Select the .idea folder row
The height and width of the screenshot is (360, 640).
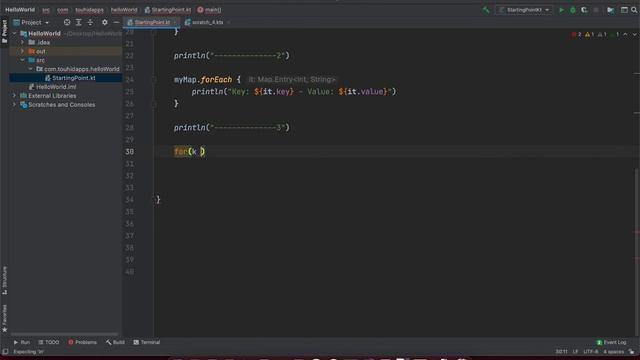[x=65, y=42]
